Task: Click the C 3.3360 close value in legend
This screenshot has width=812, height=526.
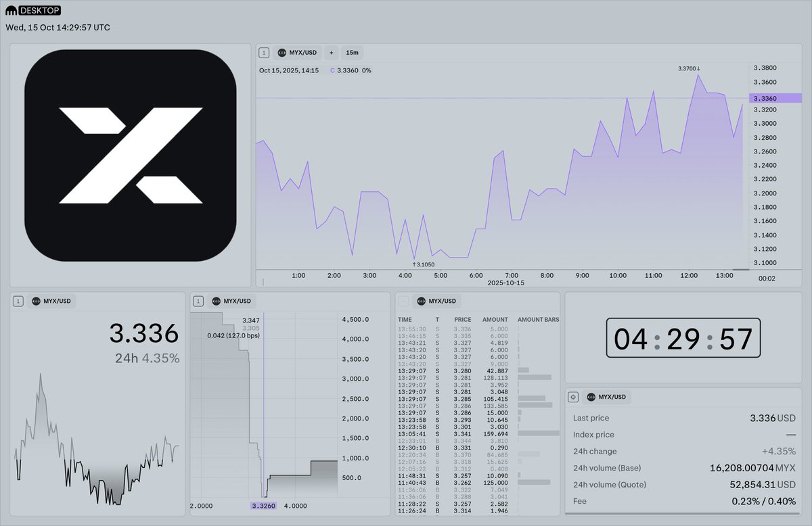Action: click(345, 70)
